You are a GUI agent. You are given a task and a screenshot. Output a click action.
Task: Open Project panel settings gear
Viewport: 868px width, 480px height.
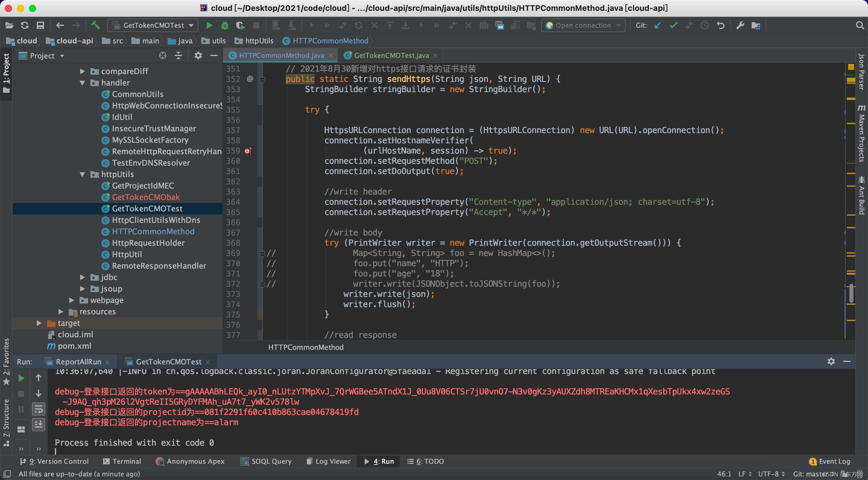tap(198, 55)
